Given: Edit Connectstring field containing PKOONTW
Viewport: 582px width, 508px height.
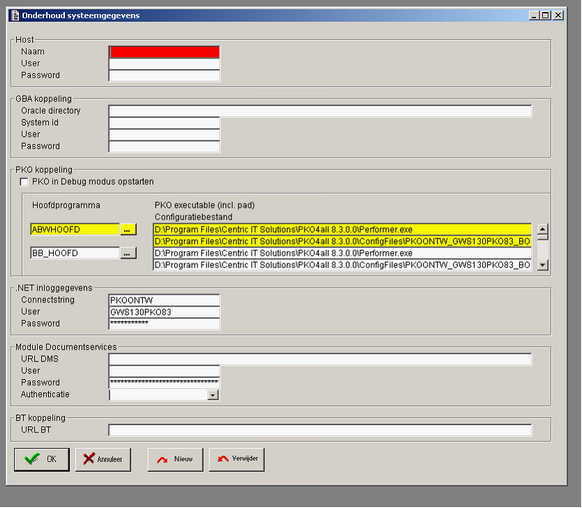Looking at the screenshot, I should [x=164, y=300].
